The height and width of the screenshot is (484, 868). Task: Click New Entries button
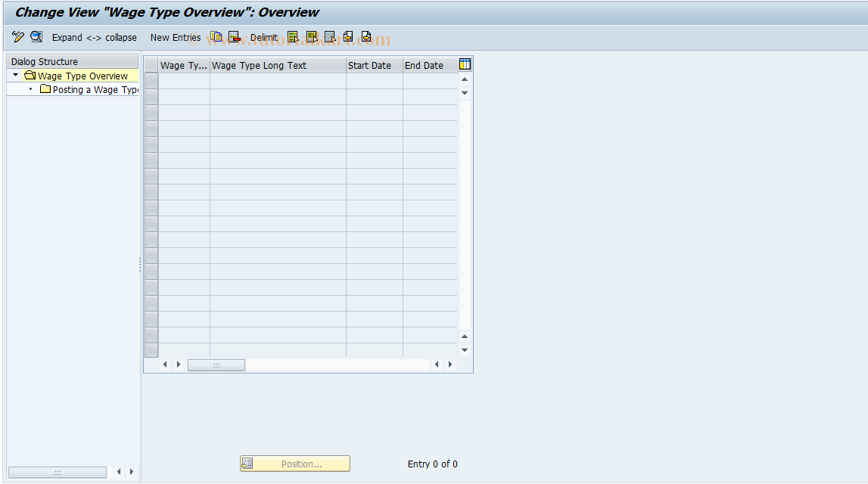pos(176,38)
